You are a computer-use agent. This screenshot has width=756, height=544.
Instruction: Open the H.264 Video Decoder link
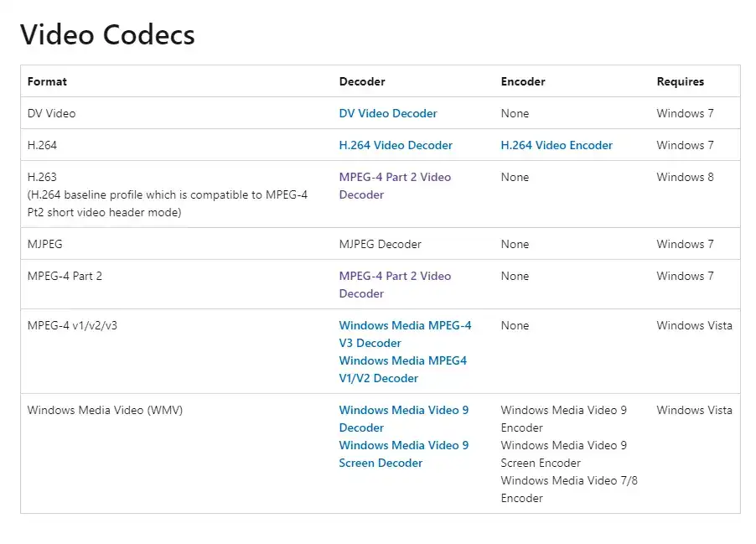coord(396,145)
